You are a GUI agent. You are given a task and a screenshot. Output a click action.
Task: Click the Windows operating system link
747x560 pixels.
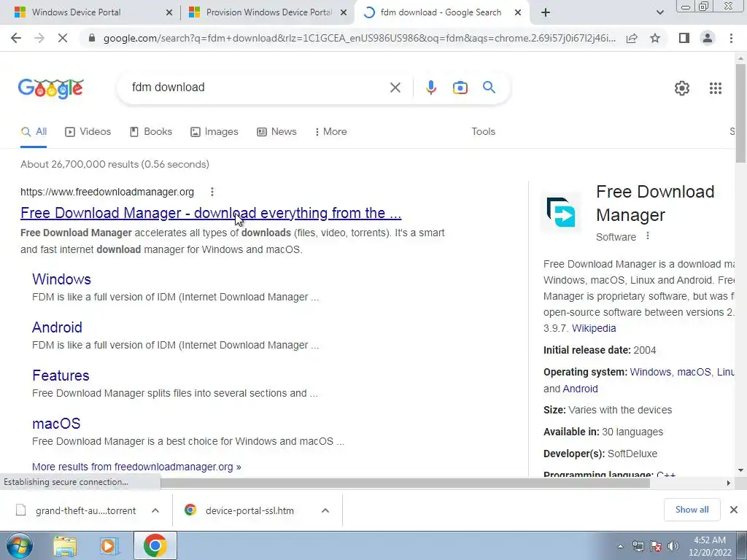pyautogui.click(x=650, y=372)
